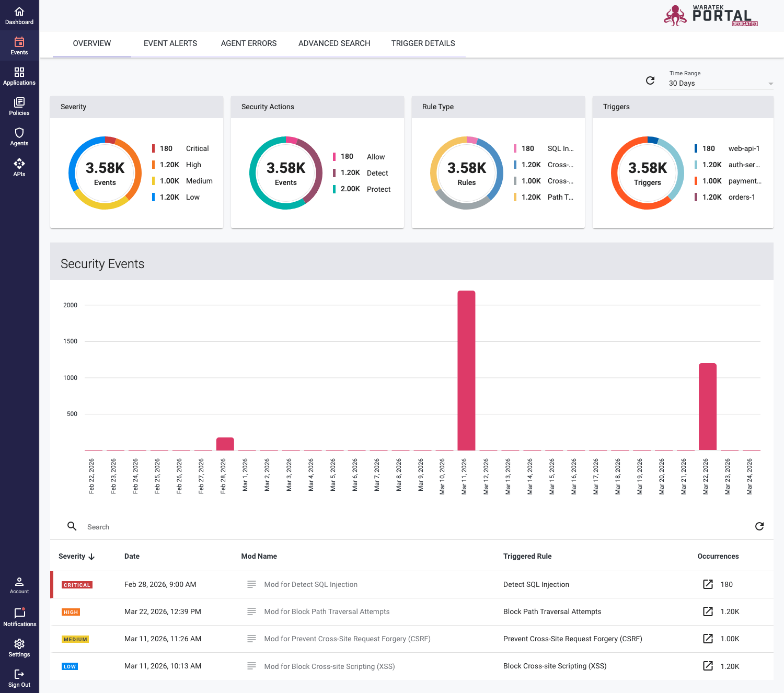Click the details icon for the CSRF mod
The image size is (784, 693).
tap(251, 639)
